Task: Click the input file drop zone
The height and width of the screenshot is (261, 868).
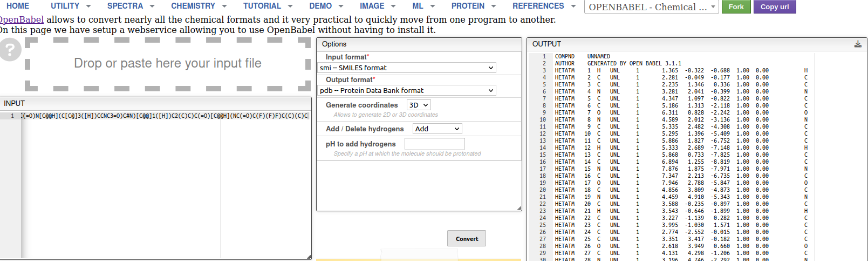Action: (x=168, y=64)
